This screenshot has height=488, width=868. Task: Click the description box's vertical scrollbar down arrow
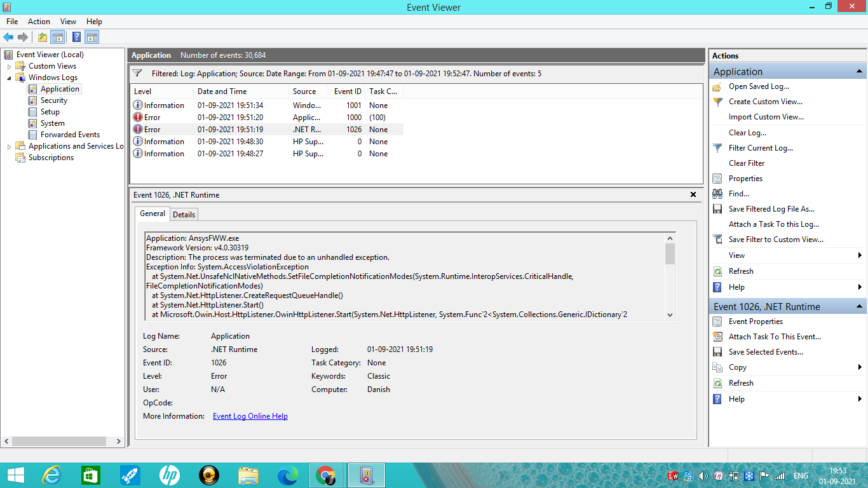[x=670, y=315]
